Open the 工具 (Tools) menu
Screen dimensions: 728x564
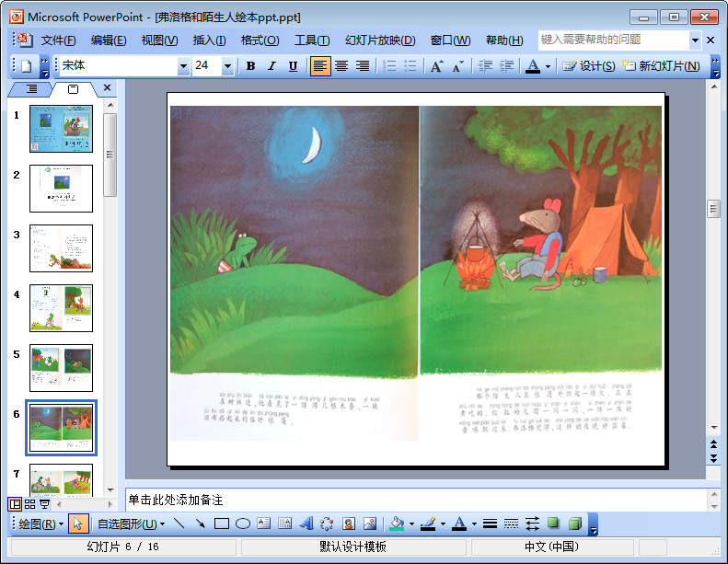(312, 40)
